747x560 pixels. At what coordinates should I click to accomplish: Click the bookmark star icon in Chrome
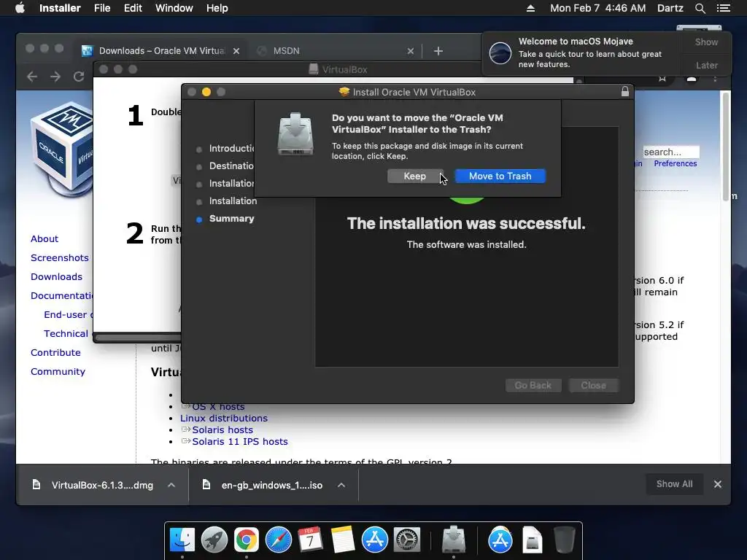[x=662, y=79]
